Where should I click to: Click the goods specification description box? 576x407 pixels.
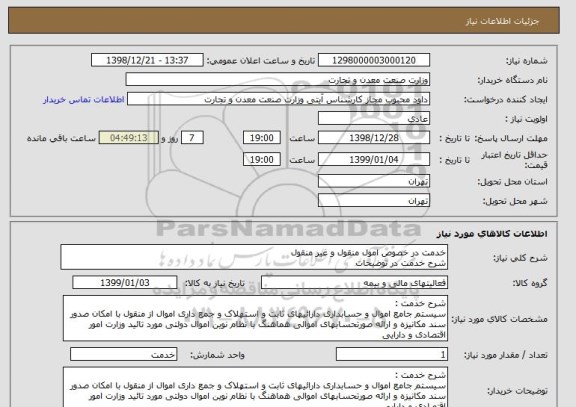pos(255,318)
